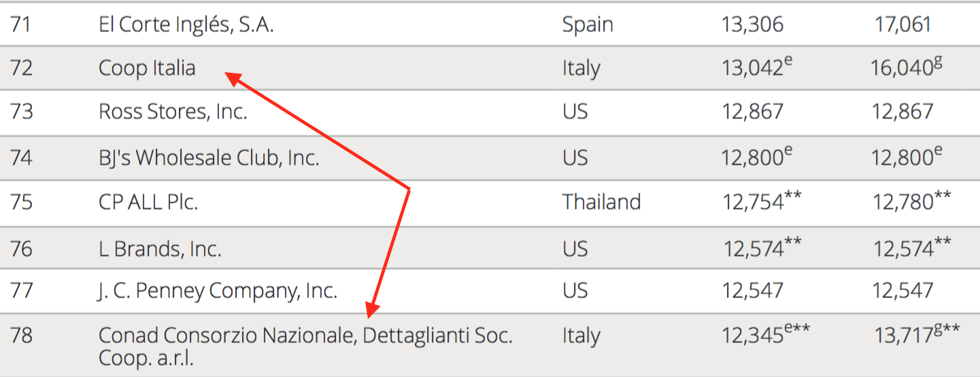Click the 12,754 value for CP ALL
Viewport: 980px width, 377px height.
[752, 202]
